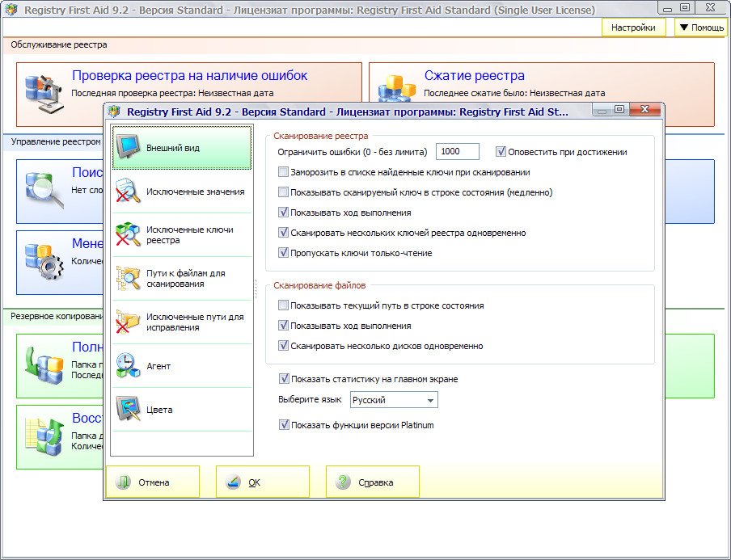Image resolution: width=731 pixels, height=560 pixels.
Task: Open the Русский language dropdown
Action: click(394, 400)
